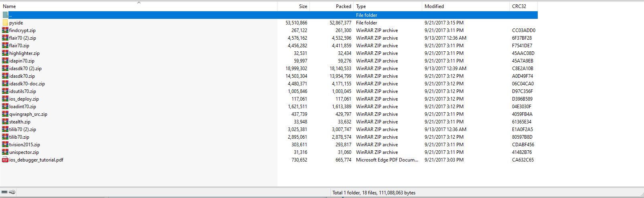
Task: Select the file name idasdk70.zip
Action: click(x=22, y=76)
